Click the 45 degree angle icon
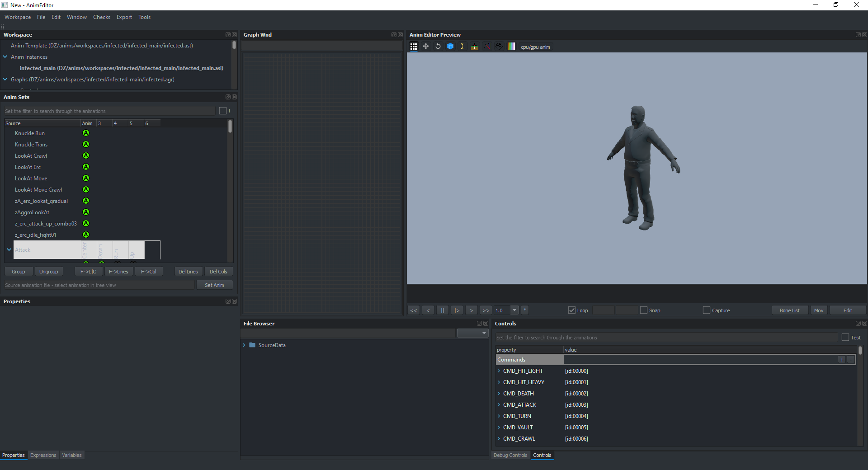The image size is (868, 470). pyautogui.click(x=499, y=47)
